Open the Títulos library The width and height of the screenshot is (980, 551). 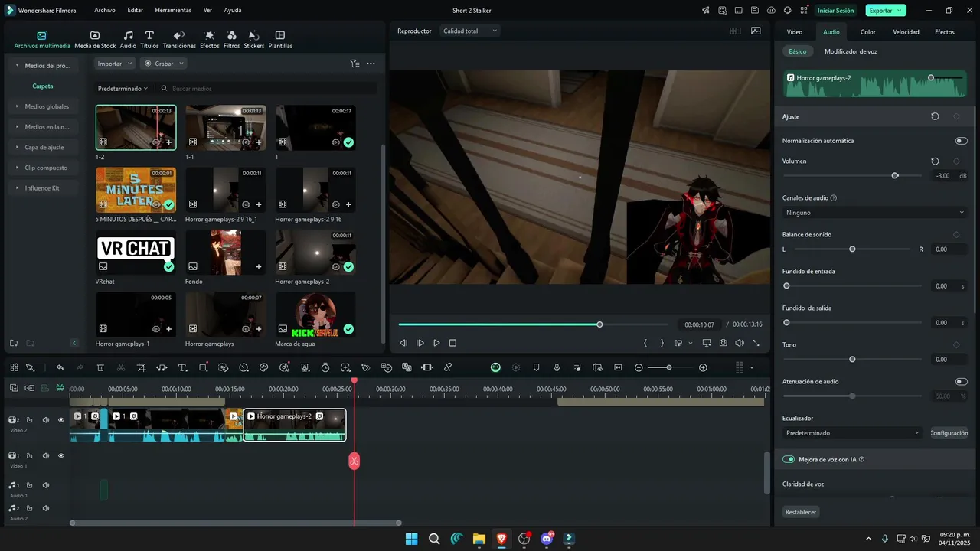150,40
